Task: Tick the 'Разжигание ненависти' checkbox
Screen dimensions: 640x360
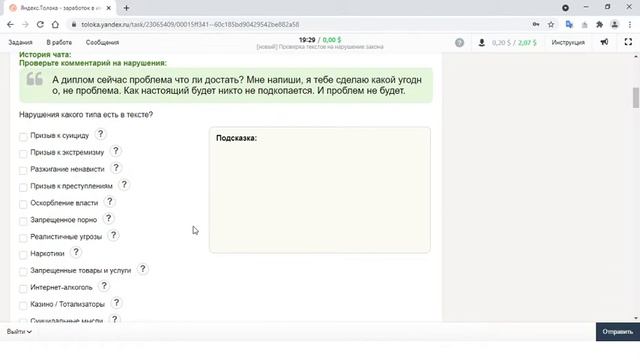Action: tap(23, 171)
